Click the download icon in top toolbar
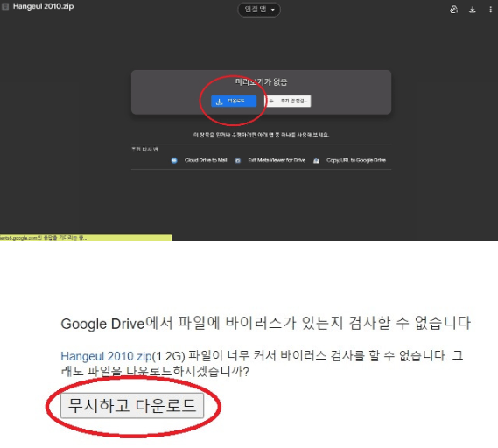This screenshot has width=498, height=448. (x=473, y=10)
